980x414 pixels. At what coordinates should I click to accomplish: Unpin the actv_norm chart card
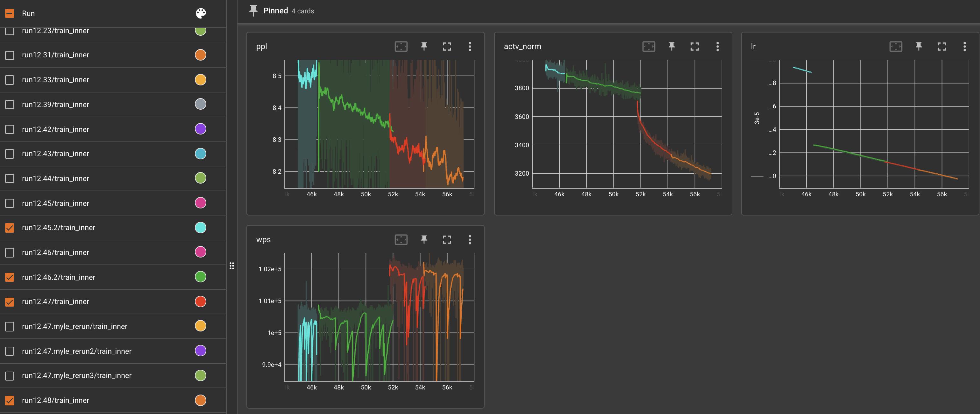pos(671,47)
